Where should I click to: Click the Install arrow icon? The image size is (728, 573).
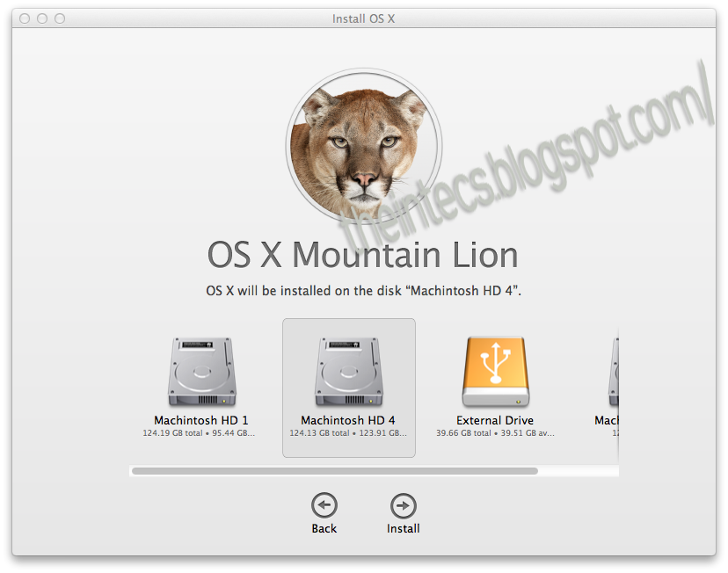[403, 505]
